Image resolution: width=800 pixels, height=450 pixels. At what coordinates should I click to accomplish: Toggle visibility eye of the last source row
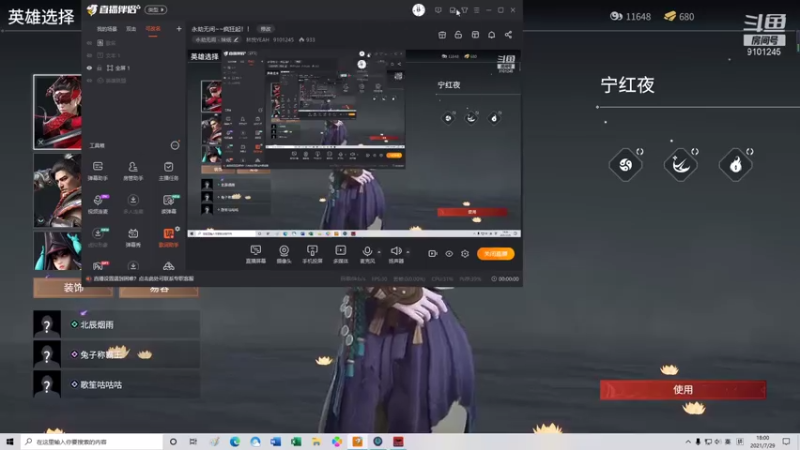(x=89, y=81)
